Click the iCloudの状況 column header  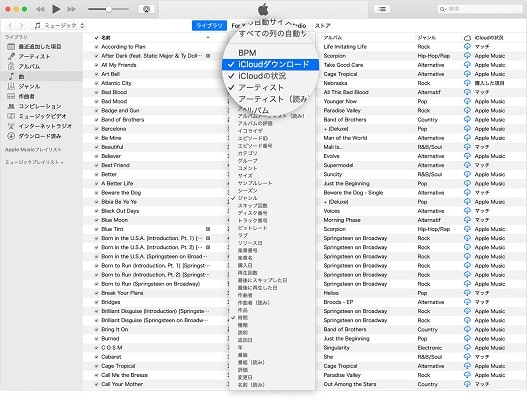point(489,38)
